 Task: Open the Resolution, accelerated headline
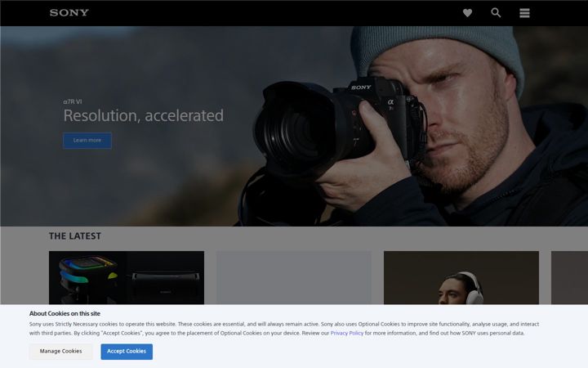[x=143, y=115]
